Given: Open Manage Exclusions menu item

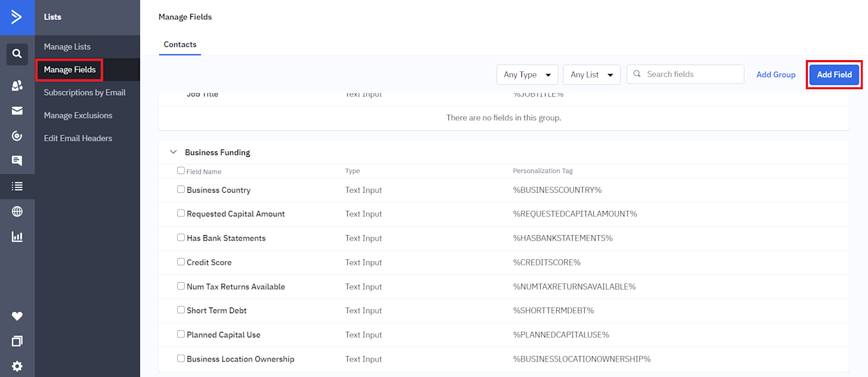Looking at the screenshot, I should point(78,115).
